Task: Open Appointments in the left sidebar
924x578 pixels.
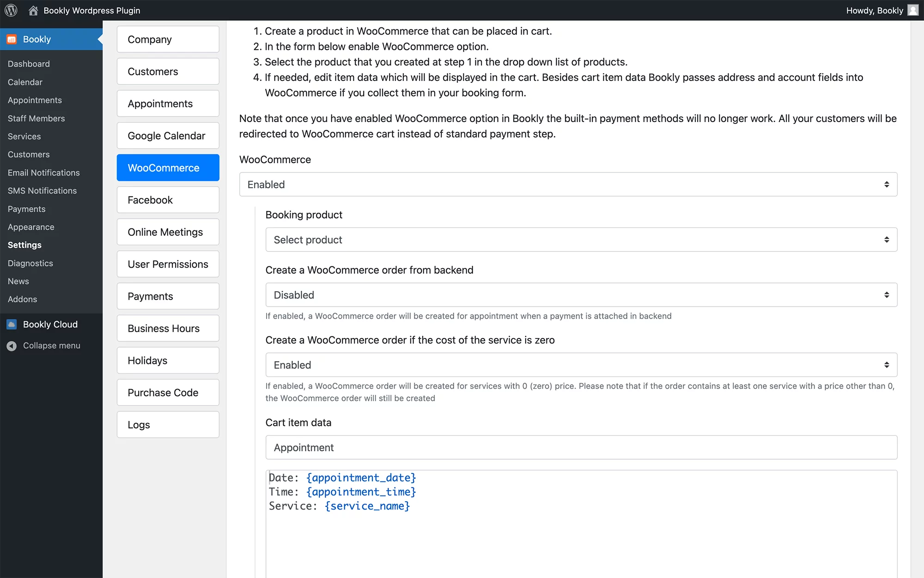Action: [x=35, y=100]
